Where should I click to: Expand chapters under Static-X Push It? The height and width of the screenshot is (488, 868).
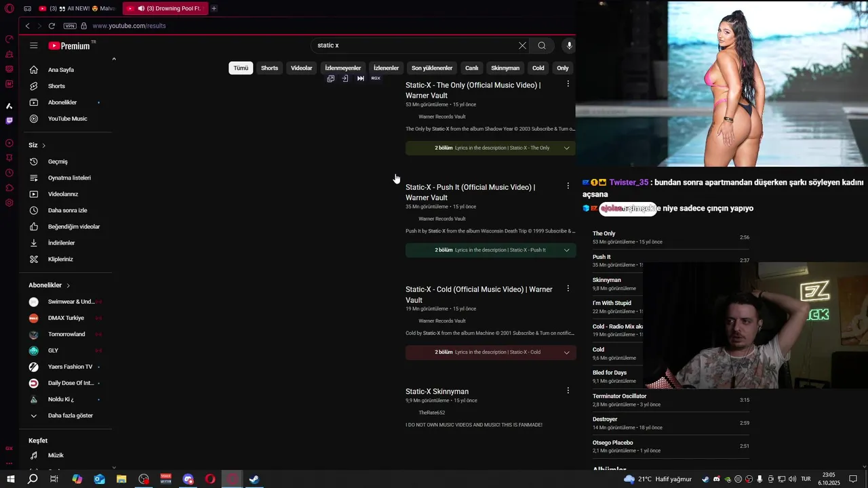(x=567, y=250)
